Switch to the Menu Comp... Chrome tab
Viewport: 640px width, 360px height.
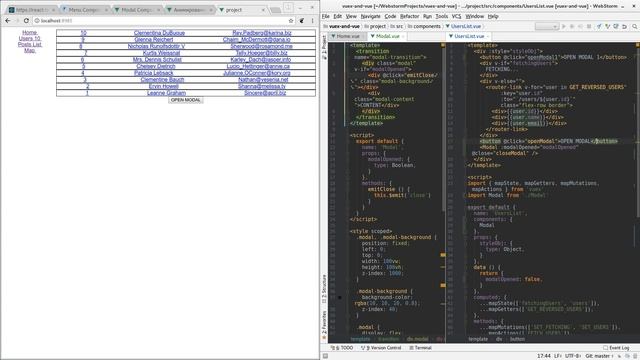click(x=84, y=10)
